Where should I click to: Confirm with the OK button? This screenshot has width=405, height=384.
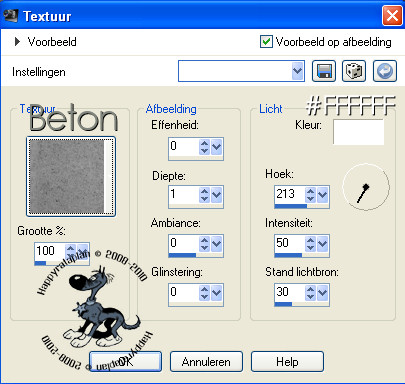click(126, 362)
